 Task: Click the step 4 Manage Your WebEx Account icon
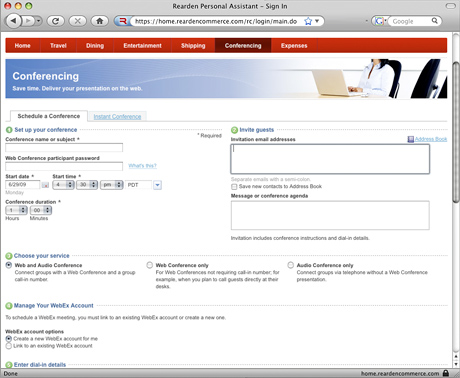[x=9, y=306]
